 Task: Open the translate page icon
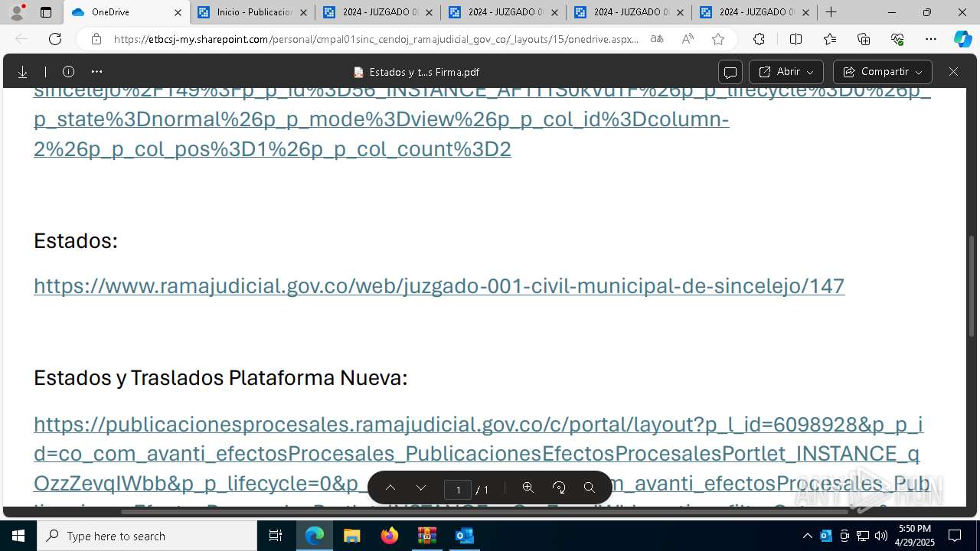click(x=657, y=39)
